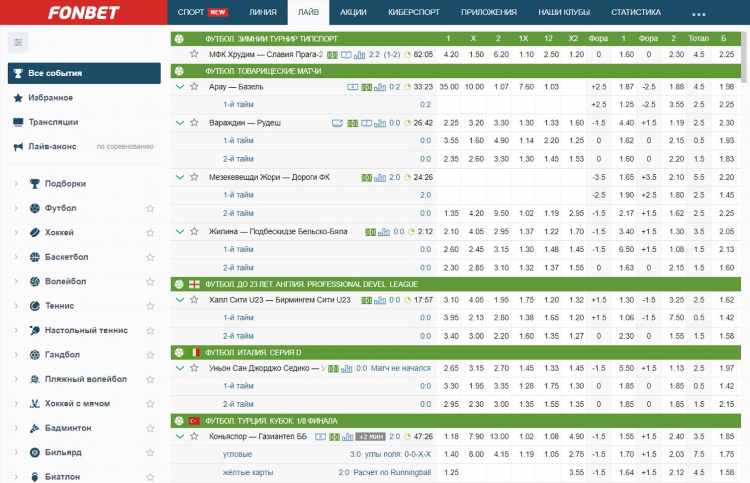Click the right-side vertical scrollbar
This screenshot has width=750, height=483.
point(744,55)
